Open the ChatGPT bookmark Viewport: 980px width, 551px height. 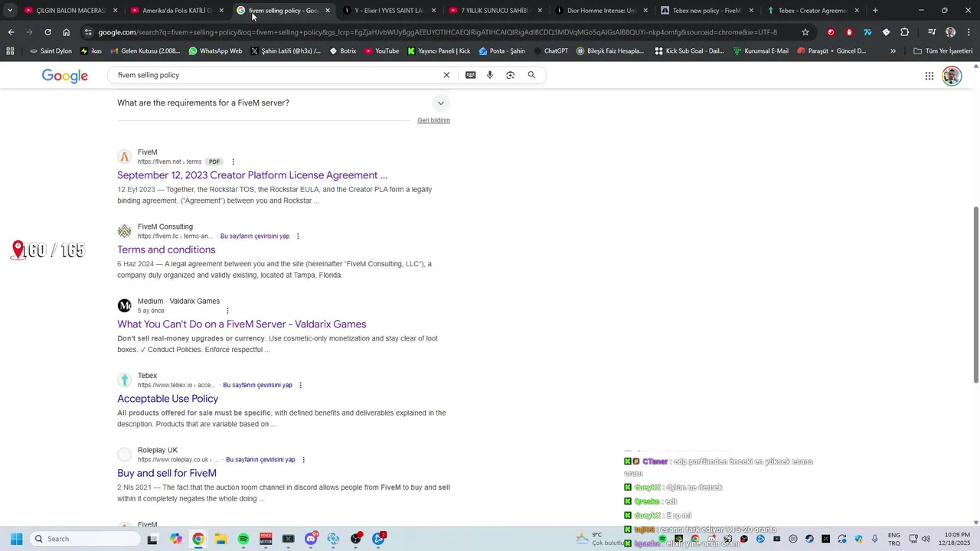tap(550, 51)
